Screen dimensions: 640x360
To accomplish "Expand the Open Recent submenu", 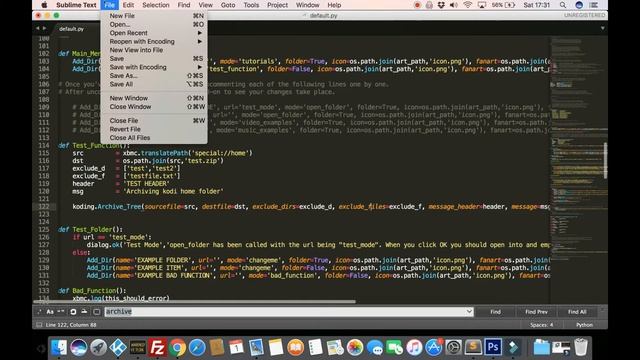I will point(154,33).
